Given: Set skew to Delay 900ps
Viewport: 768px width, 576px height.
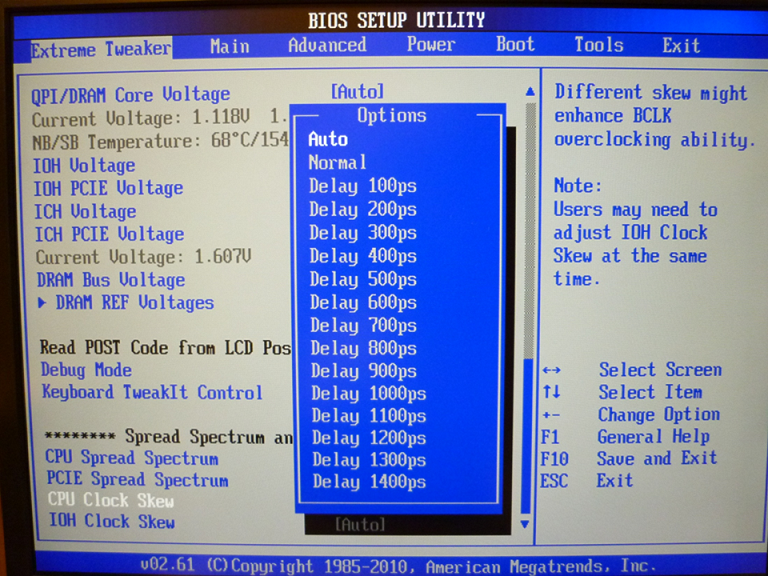Looking at the screenshot, I should click(364, 371).
